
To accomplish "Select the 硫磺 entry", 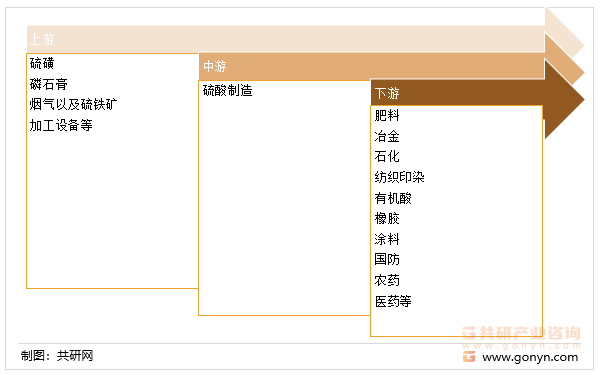I will 42,63.
